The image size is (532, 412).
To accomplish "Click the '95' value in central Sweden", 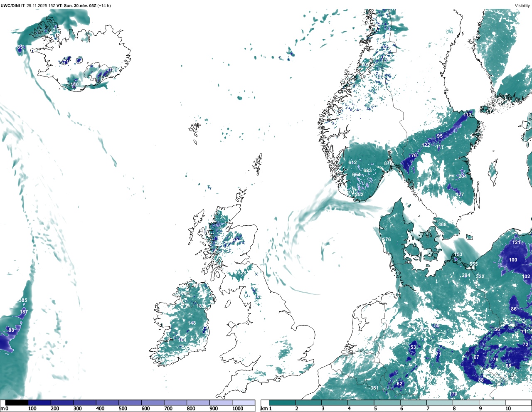I will [x=440, y=136].
